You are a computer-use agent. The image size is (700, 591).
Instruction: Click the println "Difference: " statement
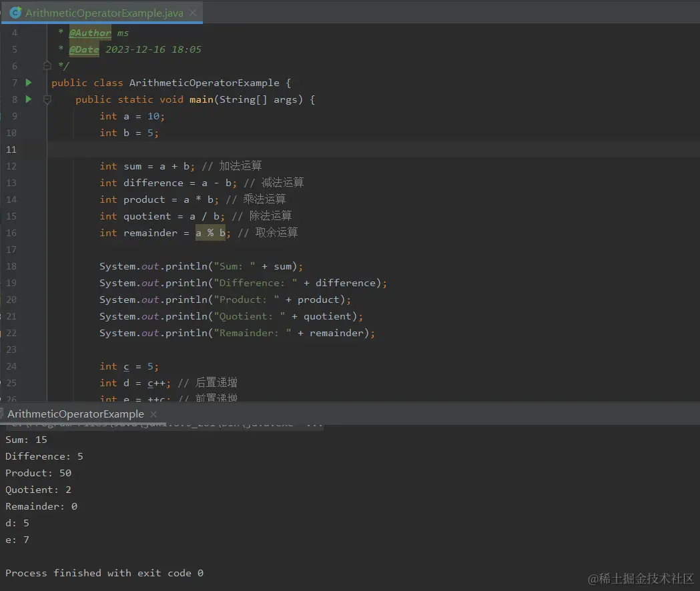point(243,283)
